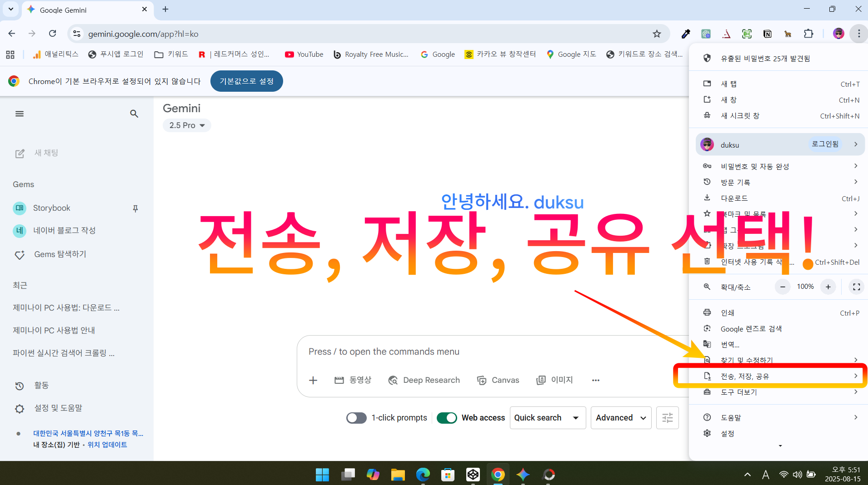The image size is (868, 485).
Task: Open the tab search dropdown arrow
Action: (10, 9)
